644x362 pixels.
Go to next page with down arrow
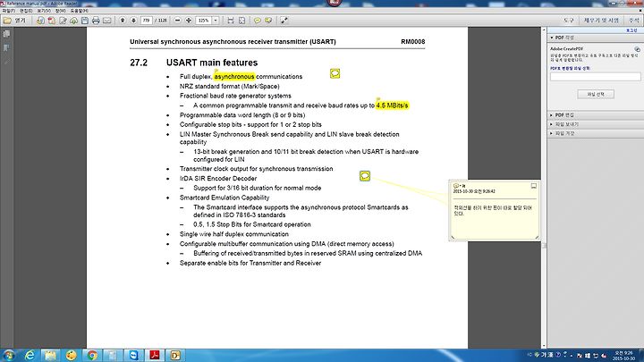pyautogui.click(x=133, y=20)
